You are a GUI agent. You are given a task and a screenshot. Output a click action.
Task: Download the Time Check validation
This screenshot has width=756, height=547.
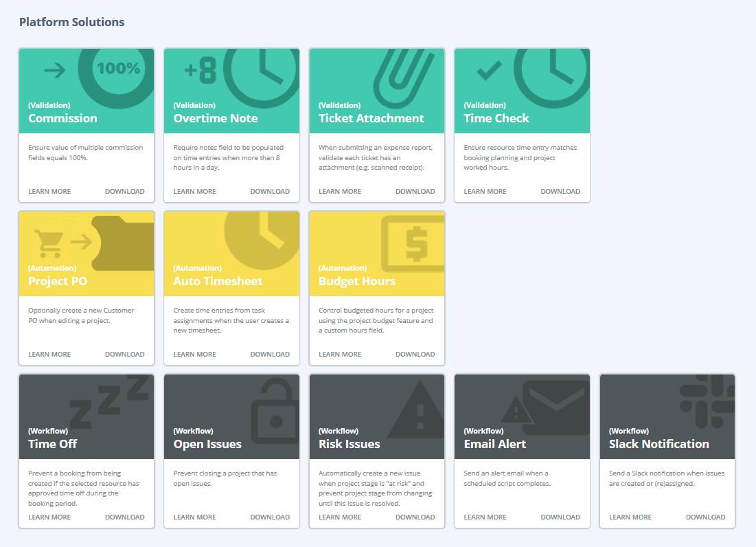tap(560, 191)
